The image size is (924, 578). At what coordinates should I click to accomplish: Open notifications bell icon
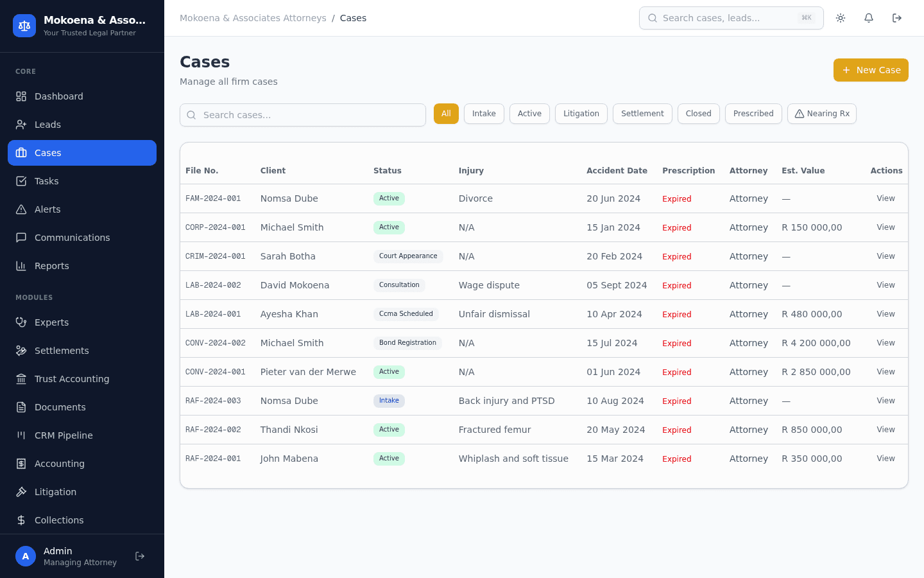(x=869, y=18)
